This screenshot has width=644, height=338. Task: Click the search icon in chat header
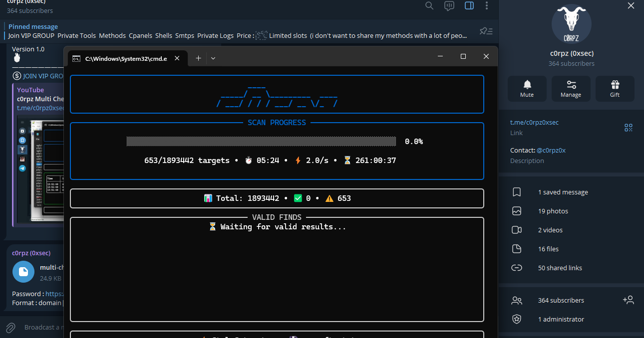pos(429,5)
